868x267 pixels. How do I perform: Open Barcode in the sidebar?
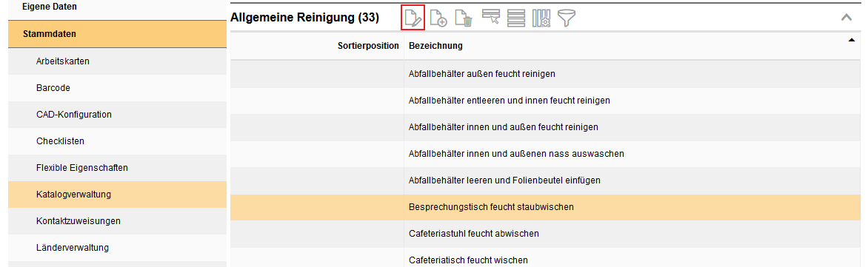coord(117,88)
